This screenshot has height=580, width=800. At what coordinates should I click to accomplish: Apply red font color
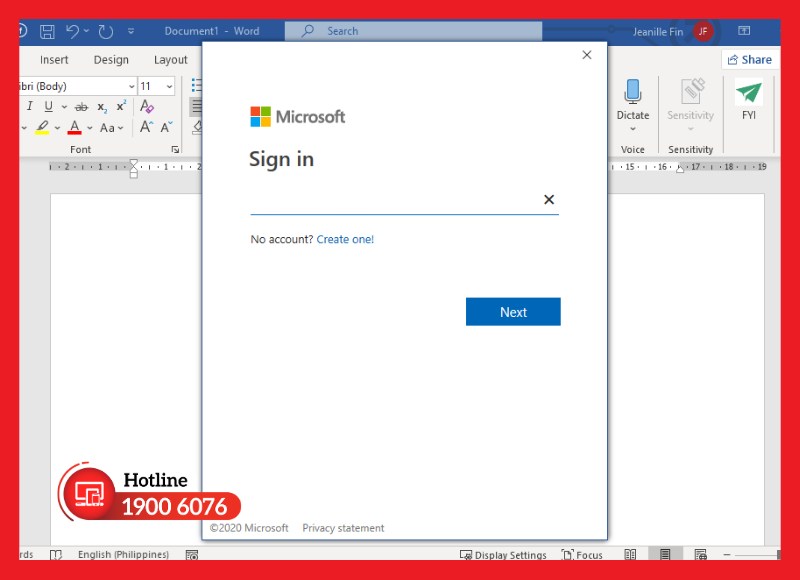pyautogui.click(x=74, y=127)
